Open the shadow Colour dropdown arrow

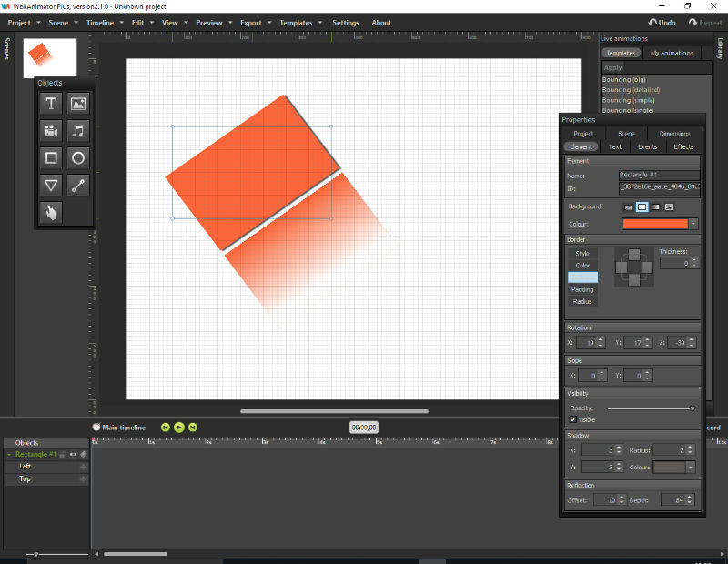click(x=691, y=467)
